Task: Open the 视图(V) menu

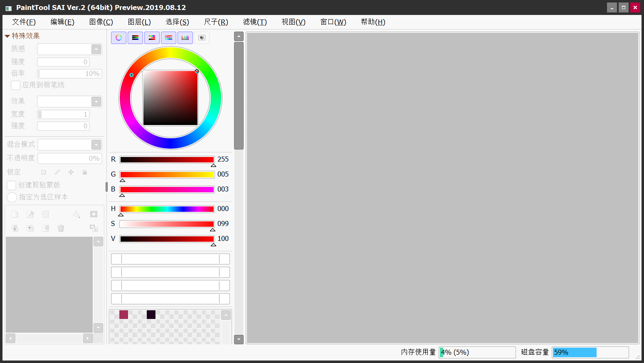Action: pyautogui.click(x=294, y=22)
